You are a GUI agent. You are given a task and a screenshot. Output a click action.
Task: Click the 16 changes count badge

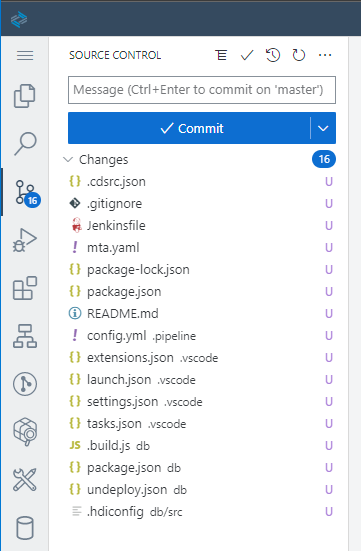pos(324,160)
